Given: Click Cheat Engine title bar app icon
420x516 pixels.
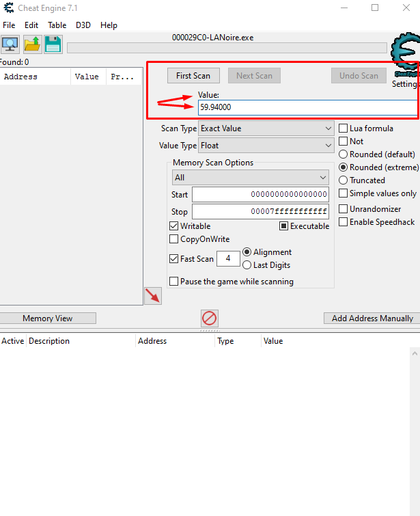Looking at the screenshot, I should click(8, 8).
